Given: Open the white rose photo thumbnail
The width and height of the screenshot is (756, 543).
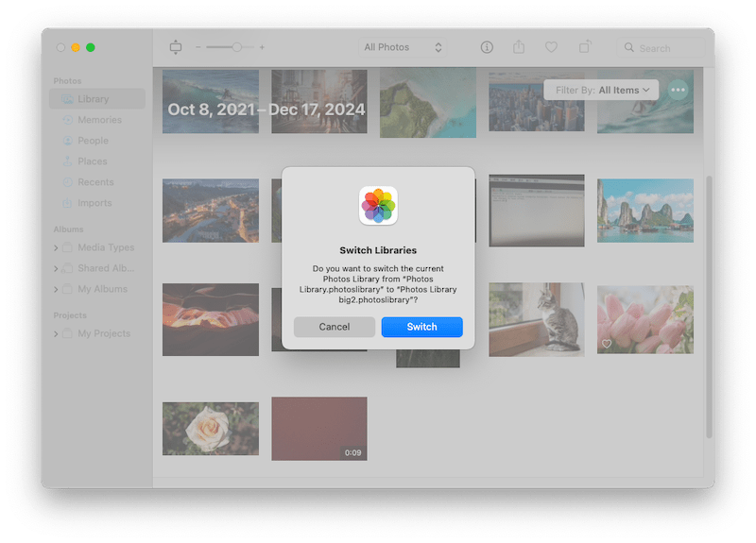Looking at the screenshot, I should pyautogui.click(x=210, y=428).
